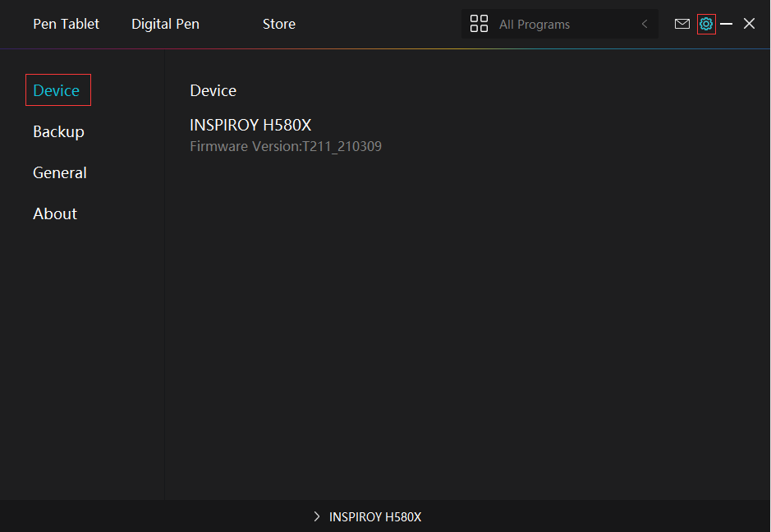Open the mail envelope icon

pos(682,24)
